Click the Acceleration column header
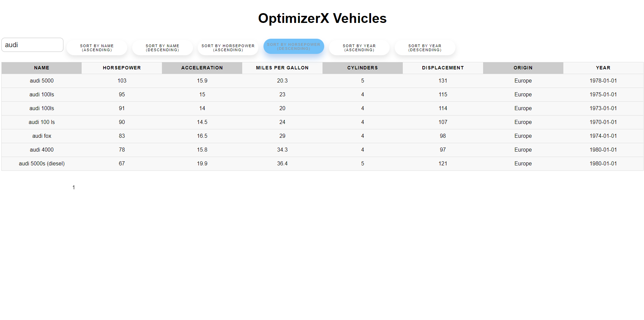Image resolution: width=644 pixels, height=320 pixels. click(202, 68)
